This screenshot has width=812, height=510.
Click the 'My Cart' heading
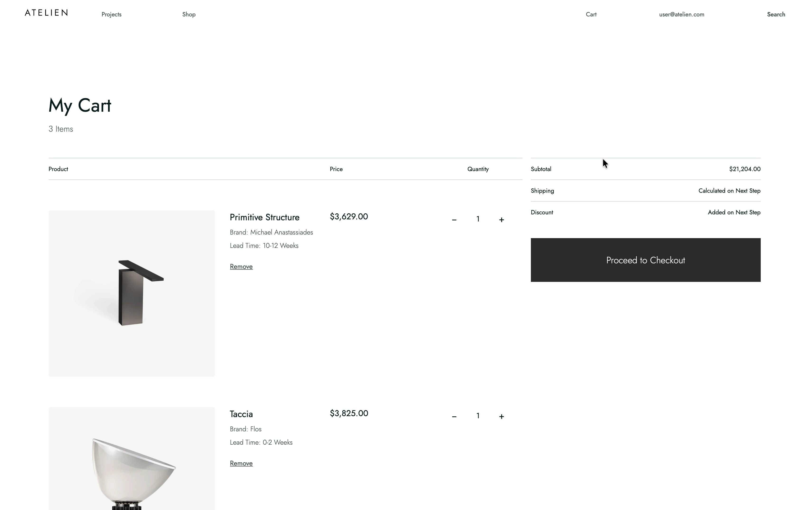80,106
